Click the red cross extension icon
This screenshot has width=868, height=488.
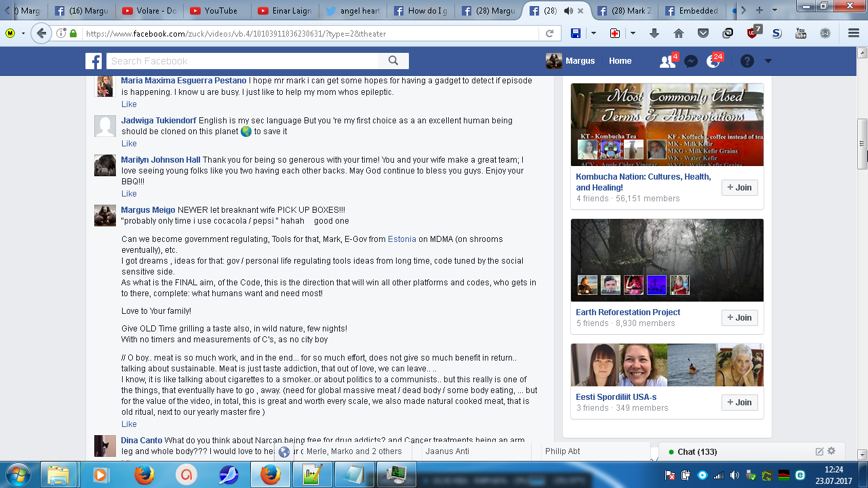coord(614,33)
